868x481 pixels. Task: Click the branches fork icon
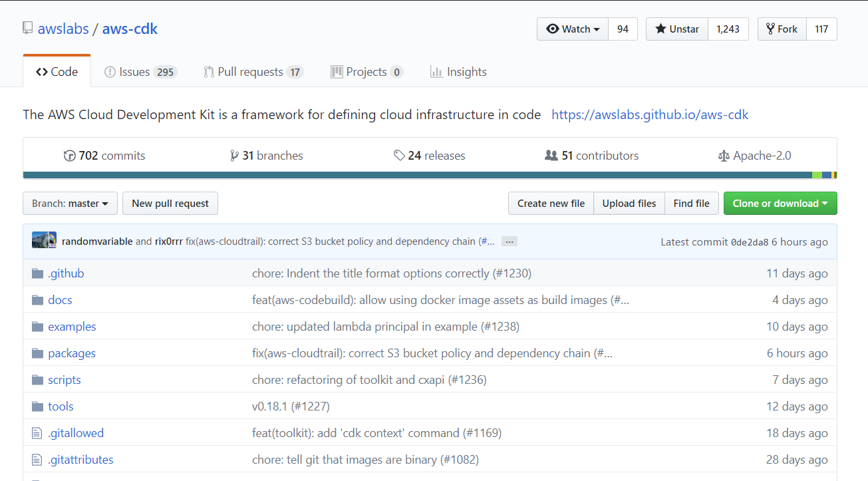[x=234, y=156]
